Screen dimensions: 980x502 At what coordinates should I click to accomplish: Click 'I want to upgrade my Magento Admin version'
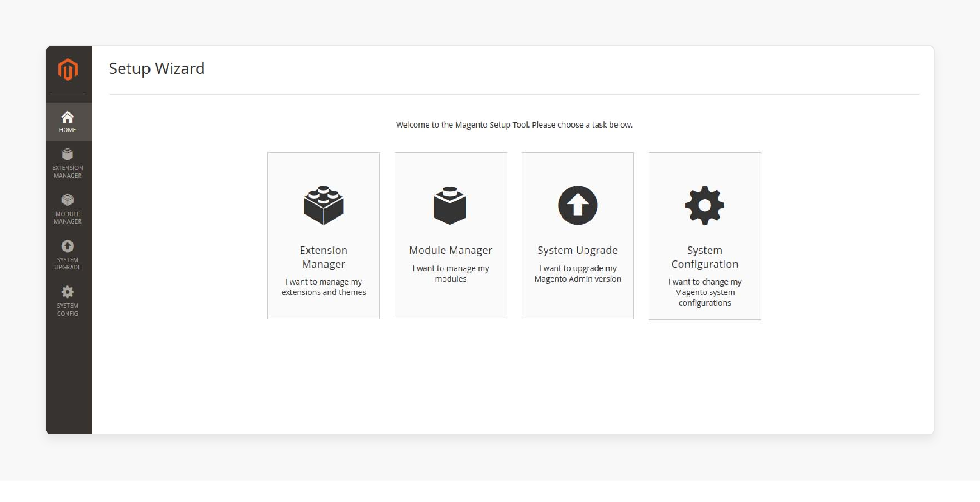[578, 274]
